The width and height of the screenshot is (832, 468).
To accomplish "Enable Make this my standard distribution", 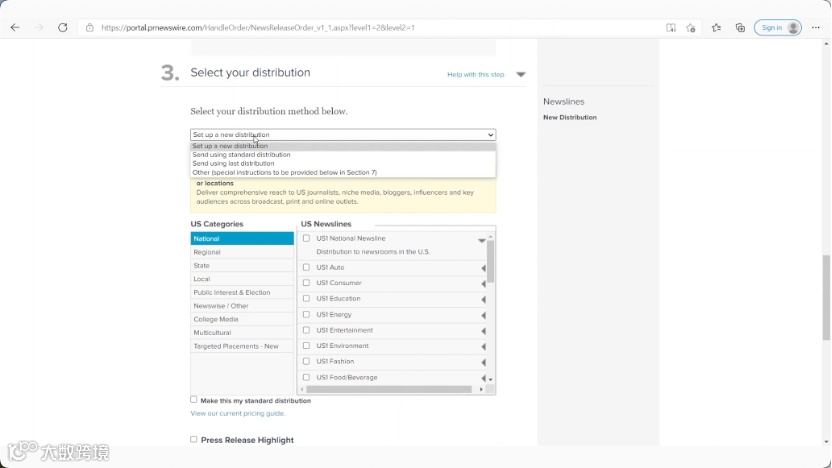I will pos(194,400).
